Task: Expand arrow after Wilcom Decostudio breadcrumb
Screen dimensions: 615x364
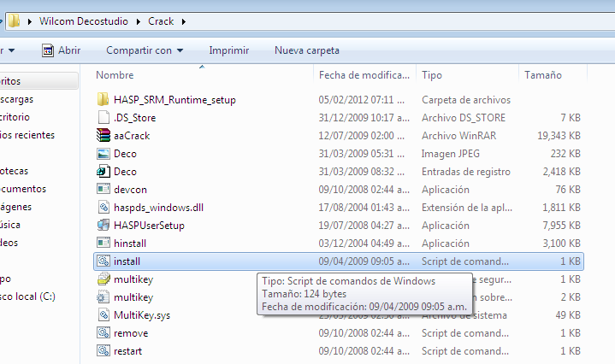Action: tap(138, 21)
